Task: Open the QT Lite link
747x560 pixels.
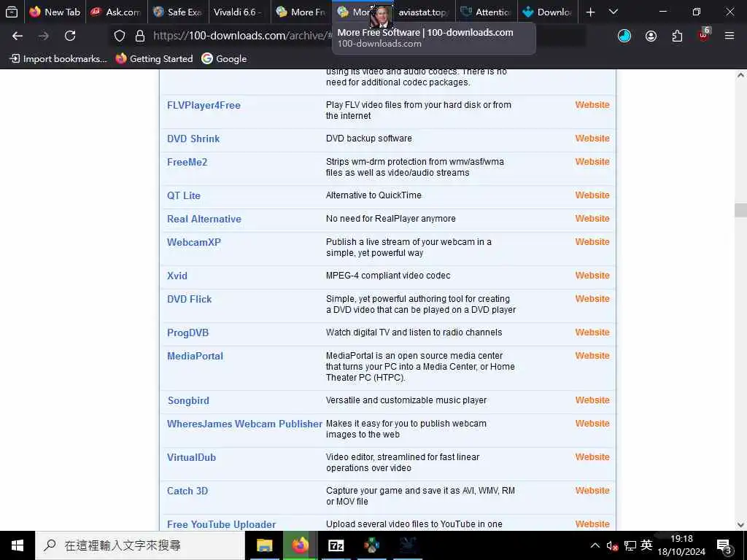Action: point(183,195)
